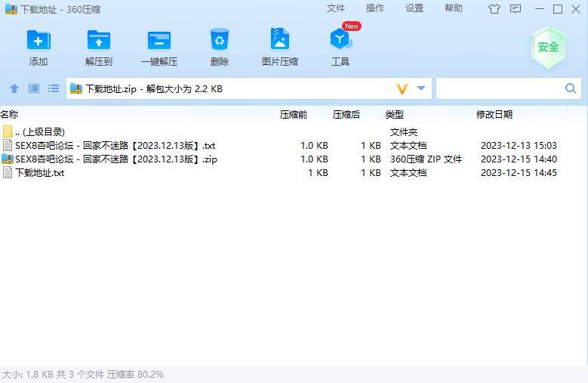Open the 设置 menu

[414, 8]
